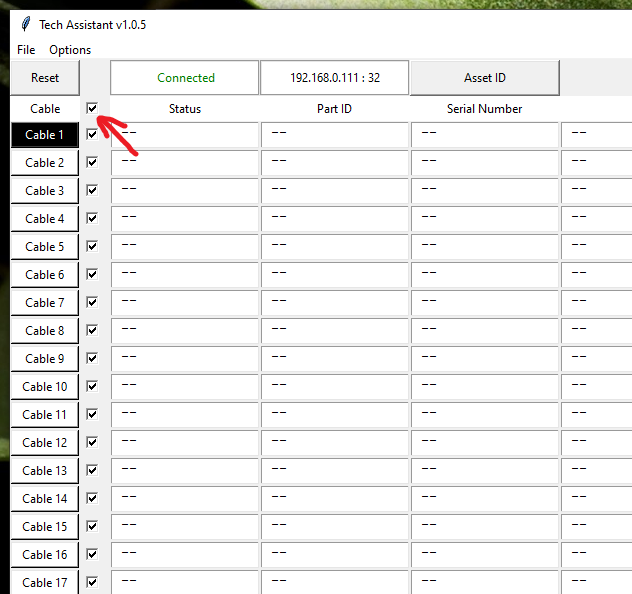Click the Cable 8 button
632x594 pixels.
45,331
